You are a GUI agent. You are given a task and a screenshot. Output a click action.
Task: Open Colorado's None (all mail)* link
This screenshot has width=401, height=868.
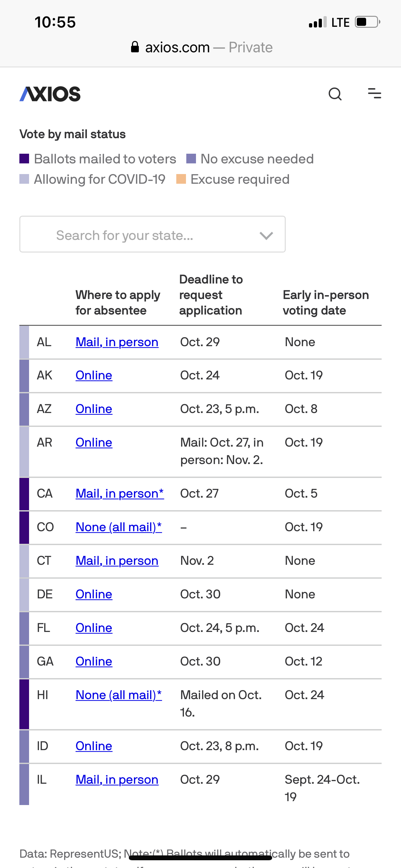click(118, 527)
